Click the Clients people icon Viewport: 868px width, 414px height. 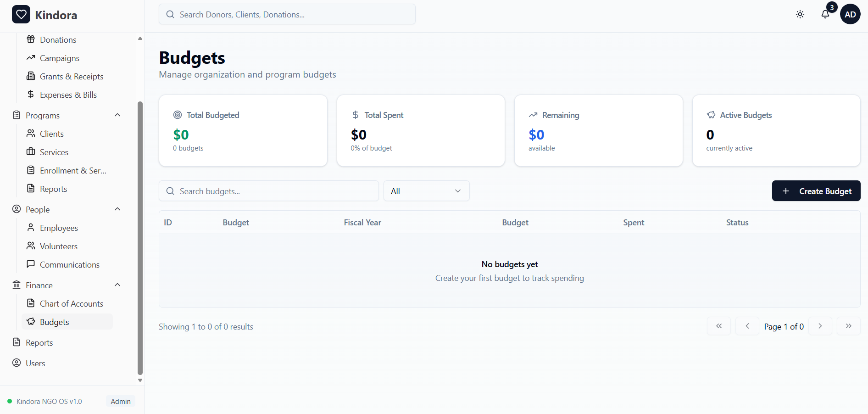[31, 133]
